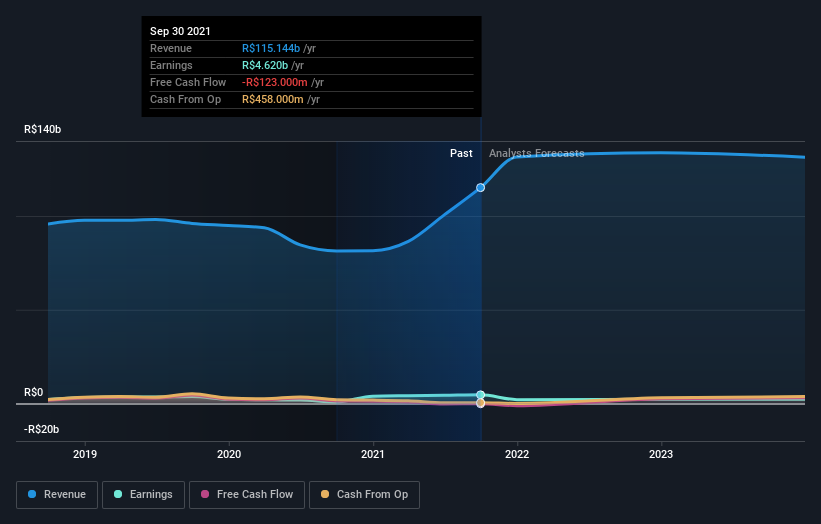Click the pink Free Cash Flow legend dot
The image size is (821, 524).
pyautogui.click(x=205, y=494)
